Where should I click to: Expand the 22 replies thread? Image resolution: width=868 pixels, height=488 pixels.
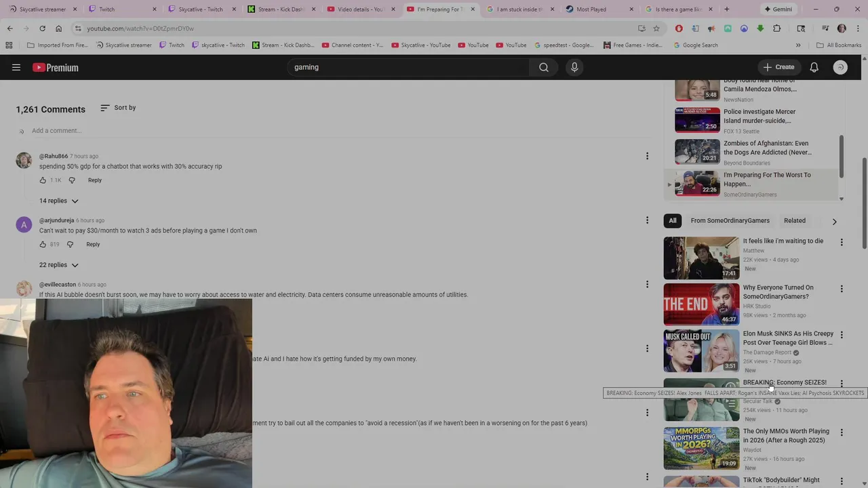click(x=59, y=265)
